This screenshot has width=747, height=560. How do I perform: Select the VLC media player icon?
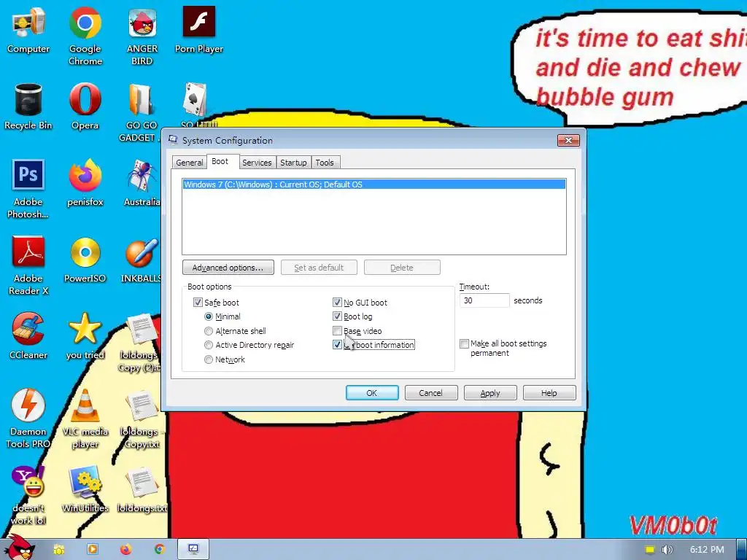85,418
